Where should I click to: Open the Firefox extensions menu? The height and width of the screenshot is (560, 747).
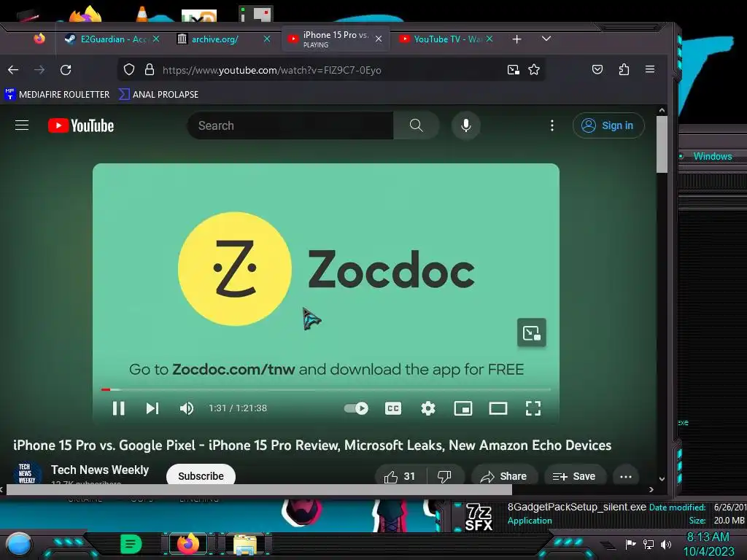tap(624, 70)
